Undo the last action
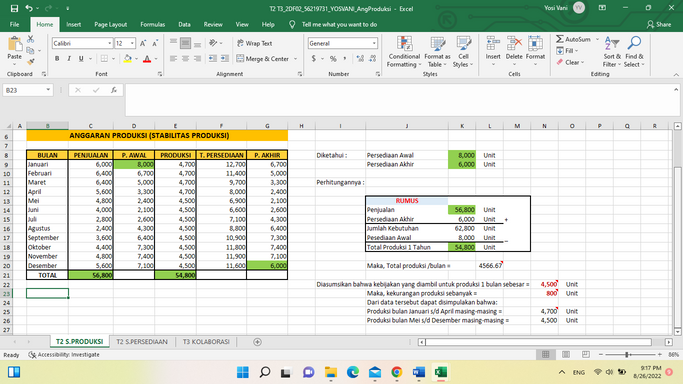 click(29, 8)
